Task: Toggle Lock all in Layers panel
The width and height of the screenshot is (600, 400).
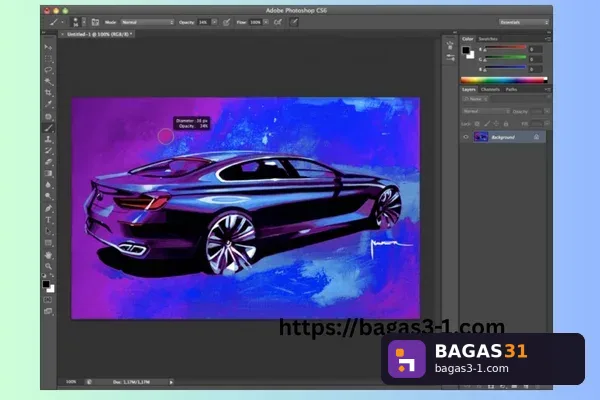Action: pos(506,124)
